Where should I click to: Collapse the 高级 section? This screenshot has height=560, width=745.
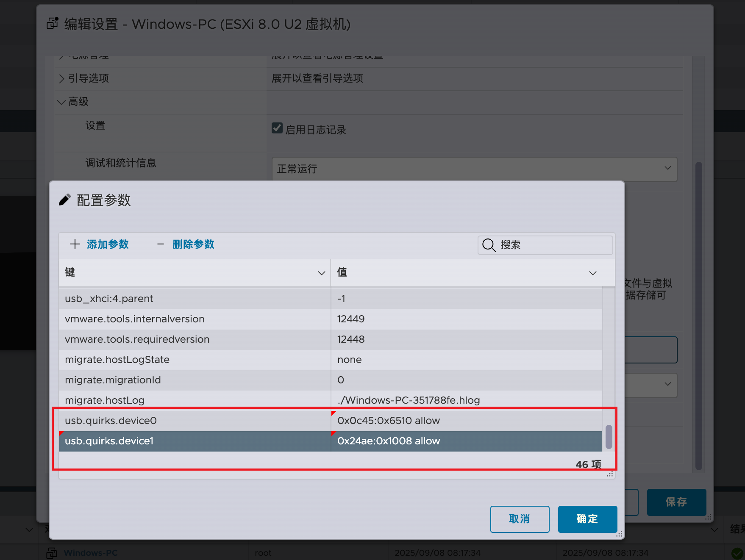(61, 102)
